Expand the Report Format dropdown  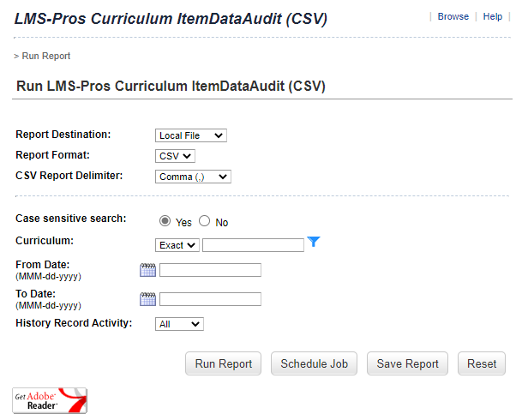click(x=176, y=156)
